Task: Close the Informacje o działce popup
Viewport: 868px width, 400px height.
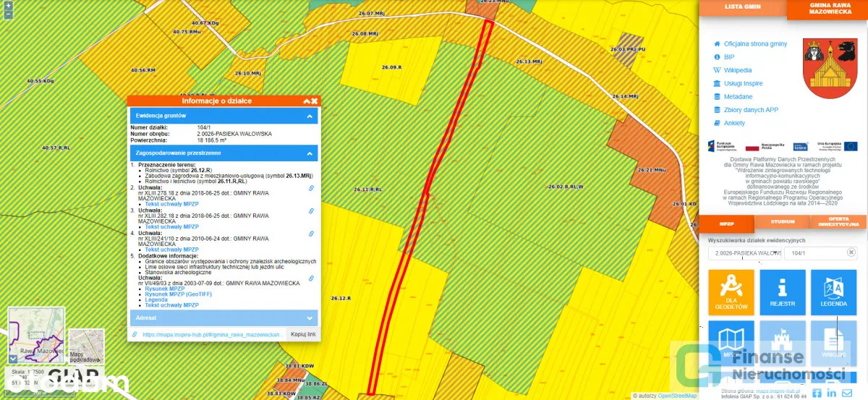Action: pyautogui.click(x=315, y=101)
